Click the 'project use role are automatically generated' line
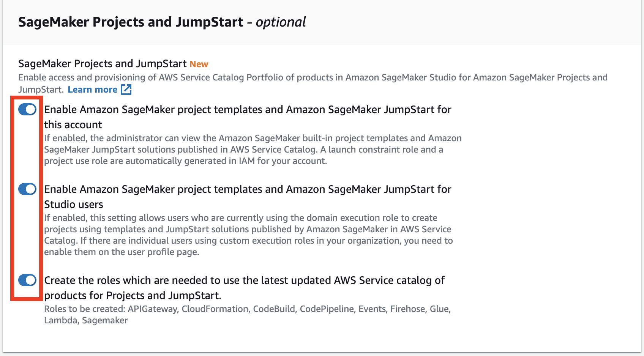Screen dimensions: 644x356 tap(185, 161)
